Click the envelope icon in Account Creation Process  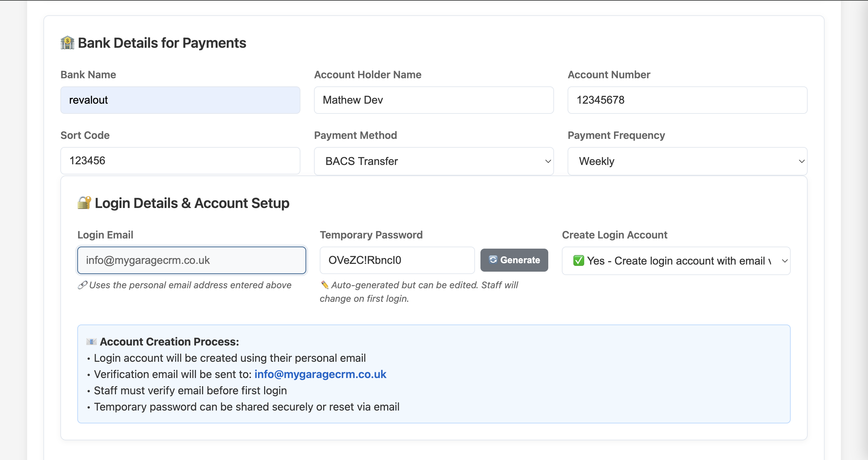pos(91,341)
